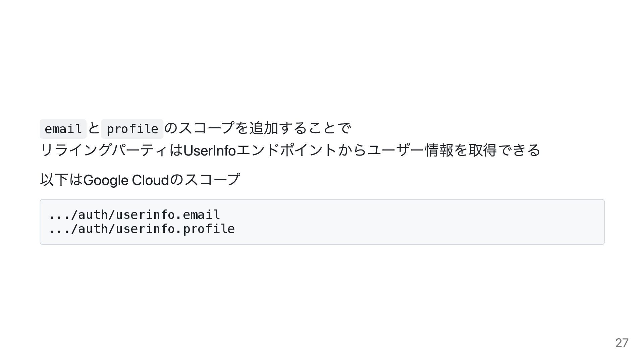Viewport: 644px width, 362px height.
Task: Click the inline code label email
Action: coord(63,129)
